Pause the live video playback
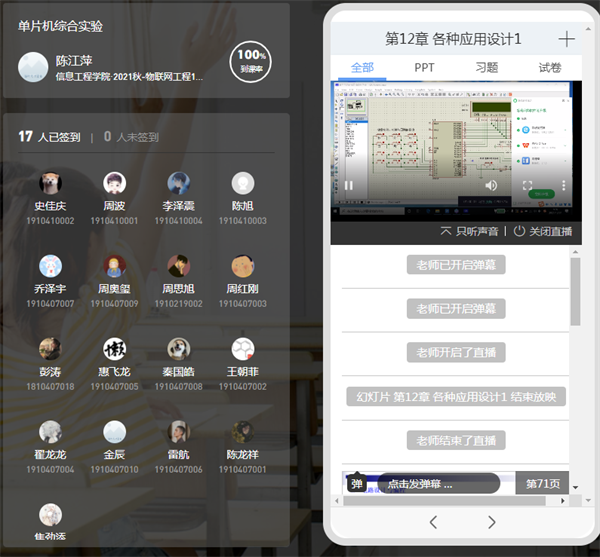This screenshot has width=600, height=557. pos(349,185)
